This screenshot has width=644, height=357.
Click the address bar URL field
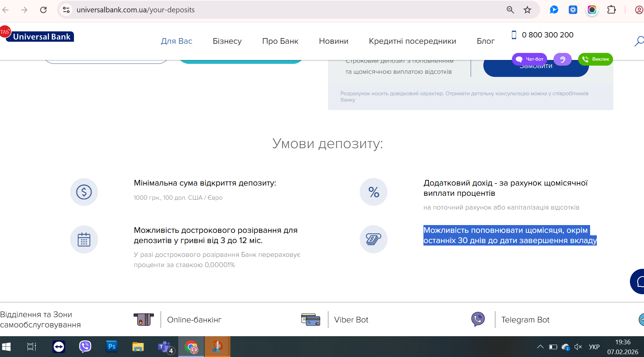[x=282, y=10]
